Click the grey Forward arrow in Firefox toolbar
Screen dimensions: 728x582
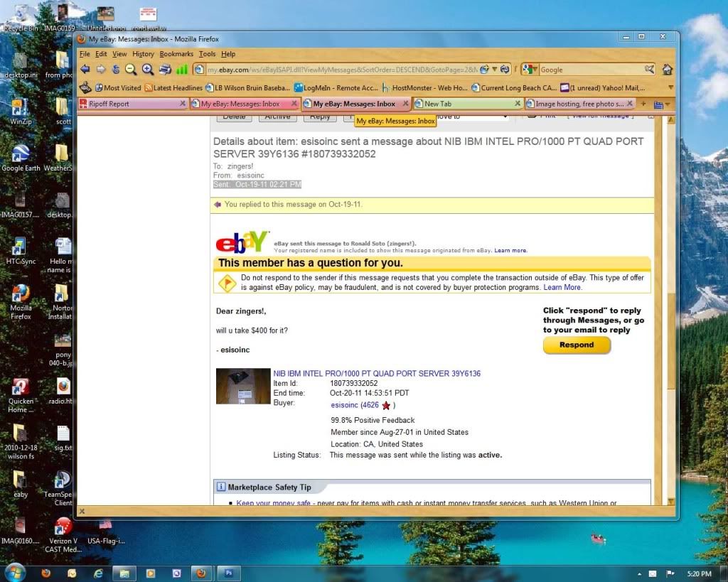tap(101, 70)
